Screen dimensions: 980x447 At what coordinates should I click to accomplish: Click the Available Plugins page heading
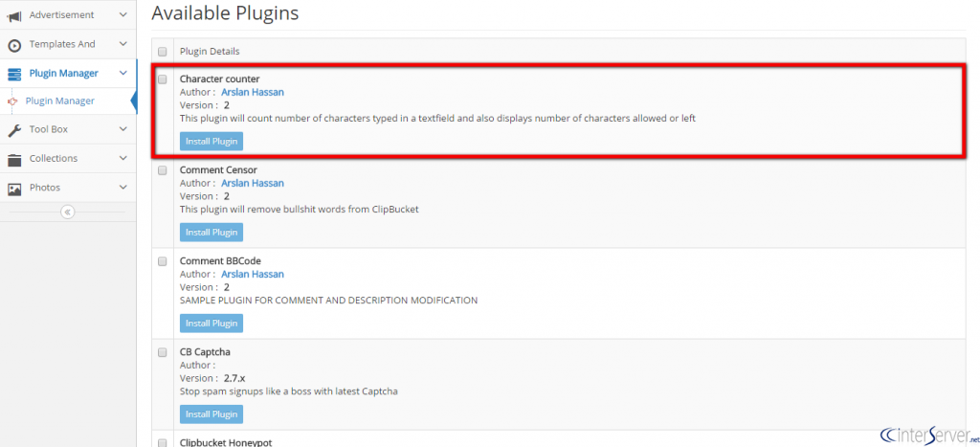pos(225,12)
